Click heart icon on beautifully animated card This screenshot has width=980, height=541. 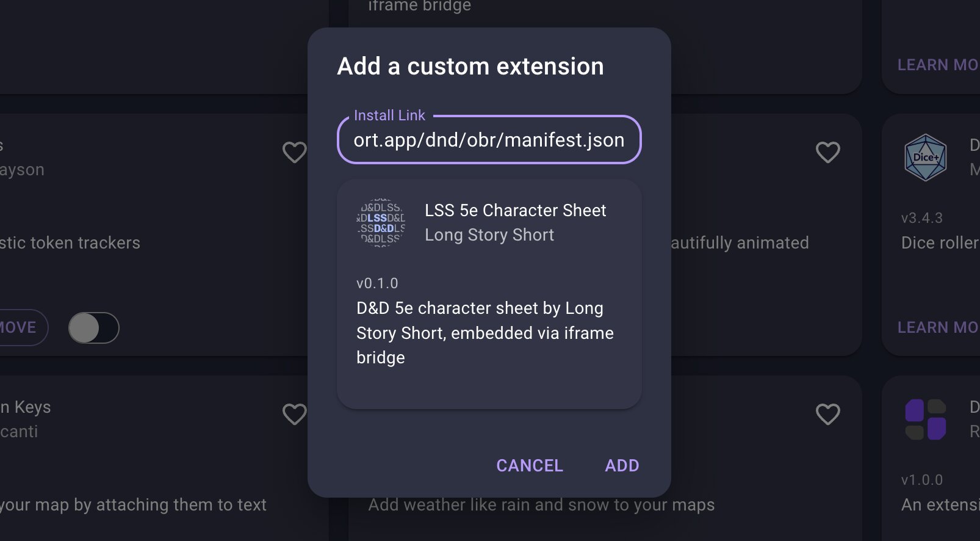827,152
